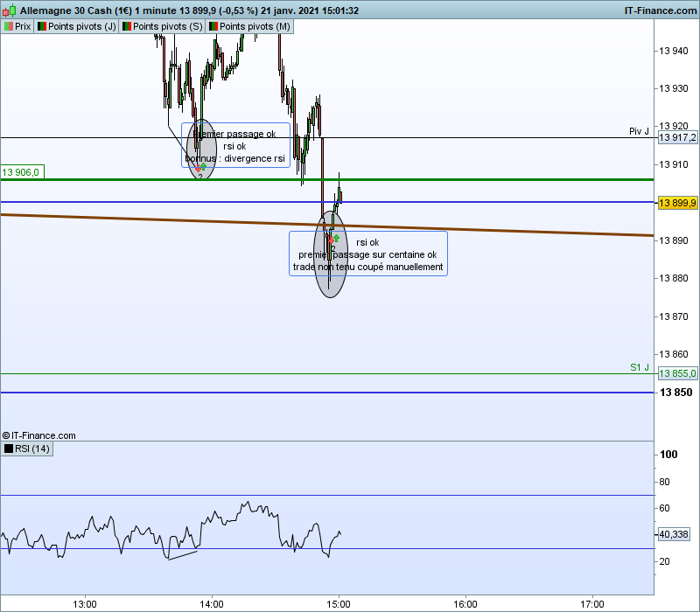Click the Points pivots (S) color icon

(x=127, y=26)
